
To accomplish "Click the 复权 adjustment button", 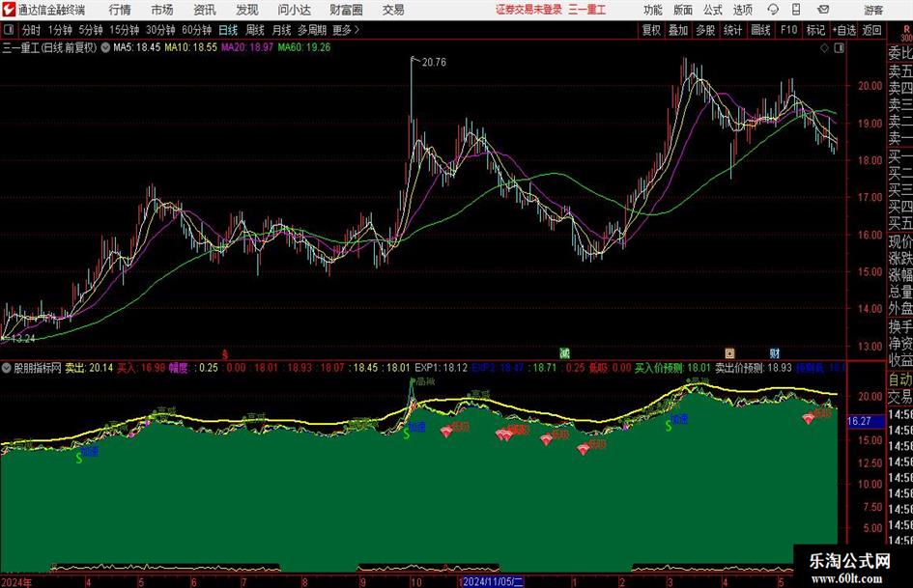I will [651, 30].
